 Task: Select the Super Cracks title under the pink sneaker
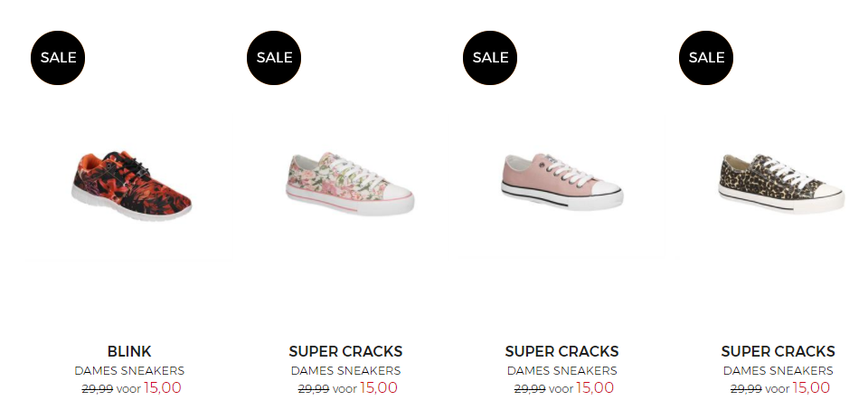pyautogui.click(x=561, y=351)
